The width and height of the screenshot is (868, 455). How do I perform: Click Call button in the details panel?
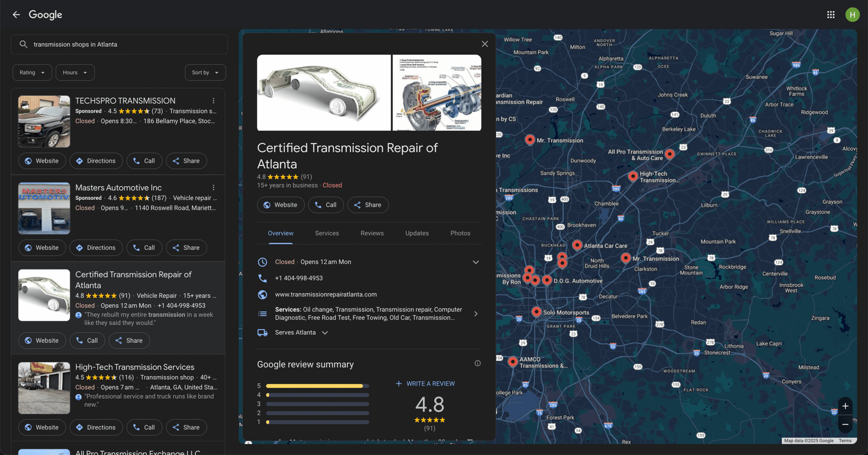pos(326,205)
